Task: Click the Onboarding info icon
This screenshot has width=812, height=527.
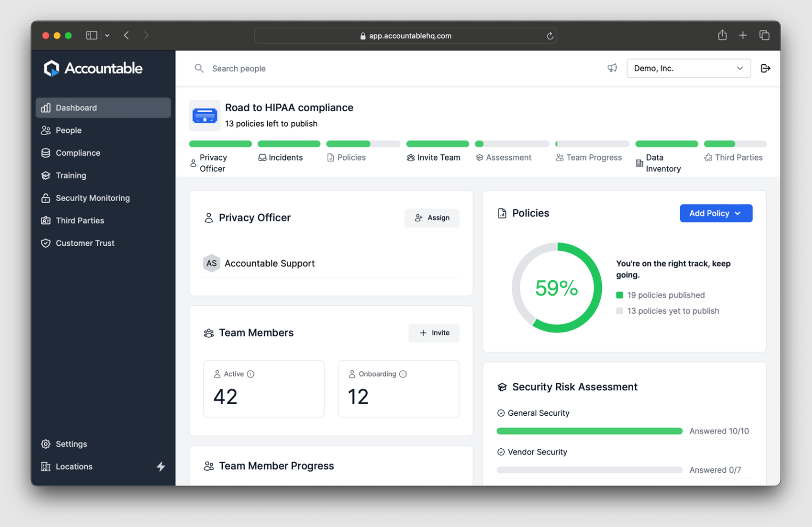Action: 403,374
